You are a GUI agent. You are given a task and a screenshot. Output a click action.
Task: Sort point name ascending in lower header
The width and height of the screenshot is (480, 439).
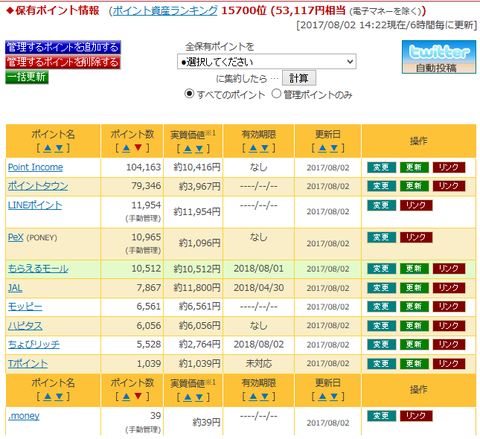[47, 397]
